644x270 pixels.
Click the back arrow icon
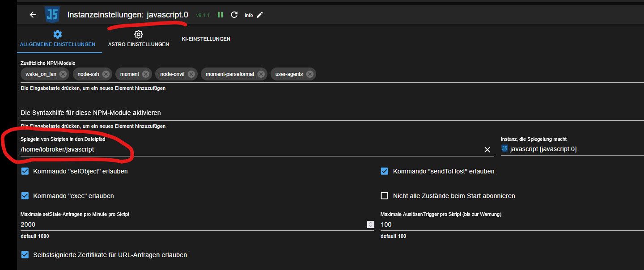[x=33, y=15]
